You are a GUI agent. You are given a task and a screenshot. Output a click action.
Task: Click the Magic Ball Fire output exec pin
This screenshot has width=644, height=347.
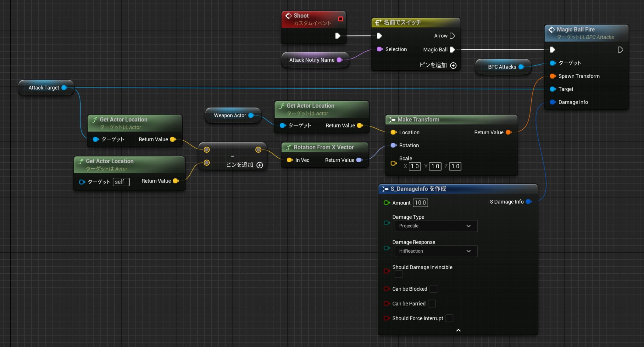tap(620, 50)
